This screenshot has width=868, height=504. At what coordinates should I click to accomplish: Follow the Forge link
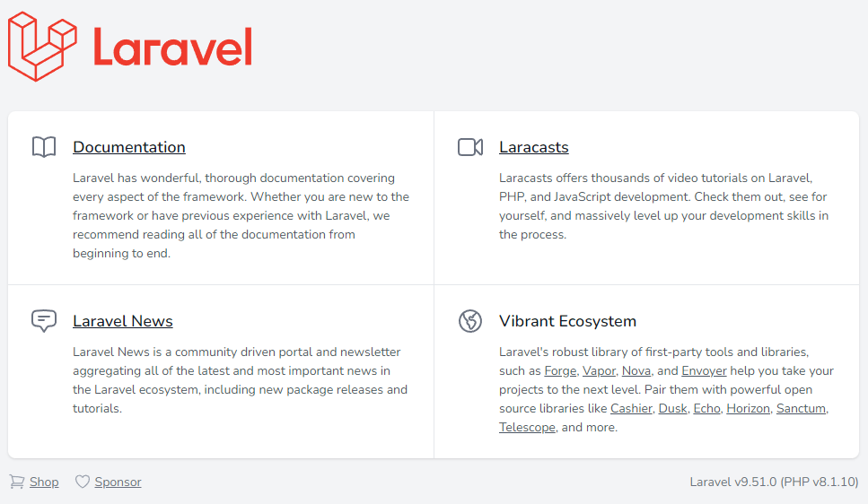(560, 370)
